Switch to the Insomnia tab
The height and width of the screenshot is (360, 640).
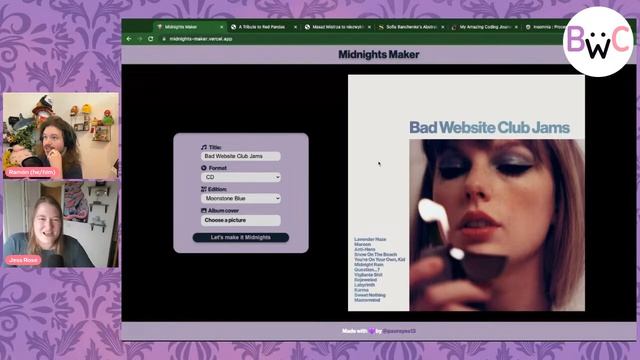tap(545, 27)
